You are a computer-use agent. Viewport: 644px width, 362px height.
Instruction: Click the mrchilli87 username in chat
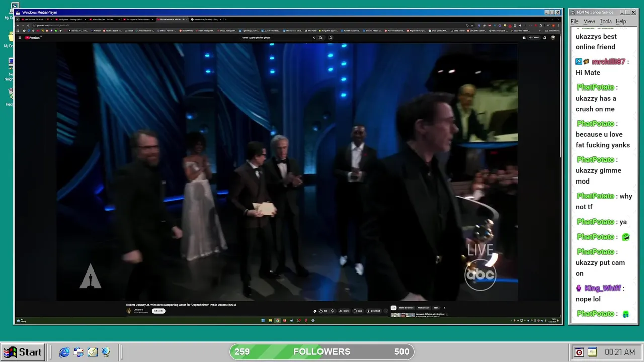(608, 62)
